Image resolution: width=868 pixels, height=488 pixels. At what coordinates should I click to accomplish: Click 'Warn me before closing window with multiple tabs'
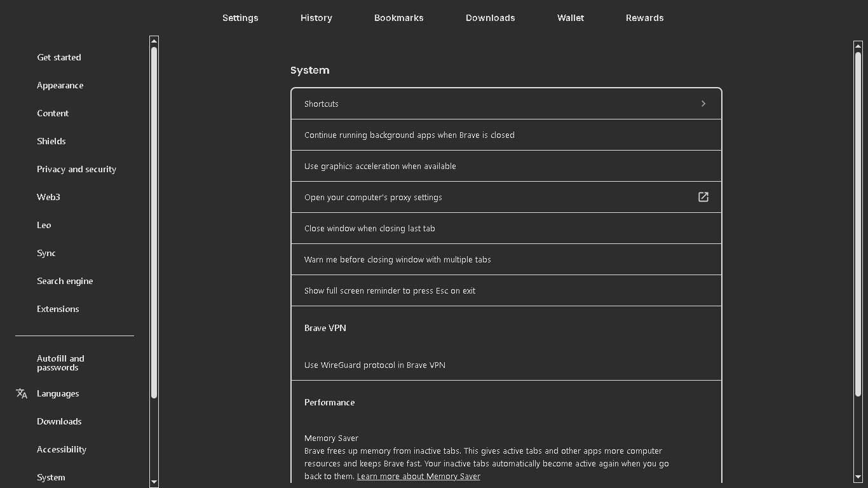point(398,259)
